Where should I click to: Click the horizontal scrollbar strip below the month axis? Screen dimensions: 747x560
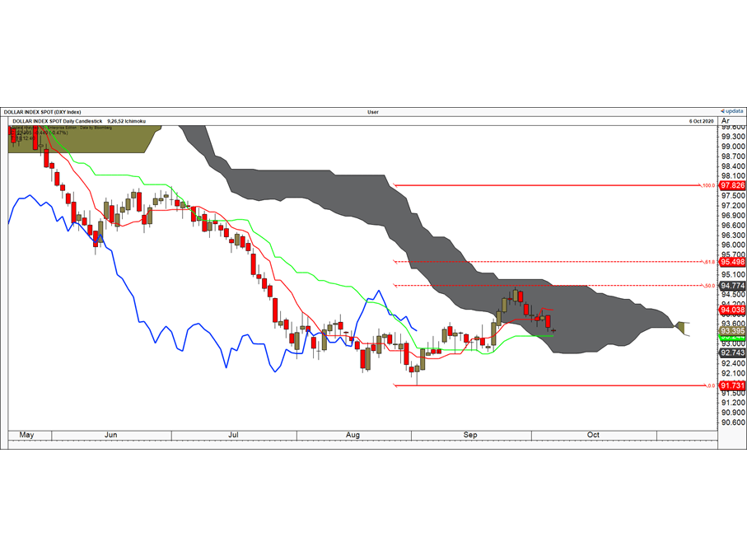363,444
